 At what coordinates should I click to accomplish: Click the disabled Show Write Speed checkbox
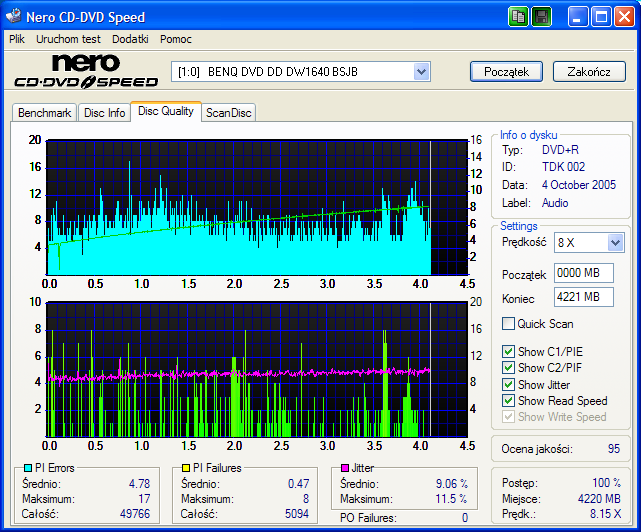(508, 417)
